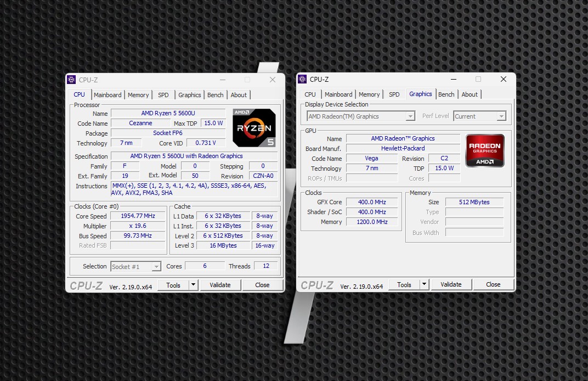
Task: Open the Memory tab in right window
Action: tap(369, 94)
